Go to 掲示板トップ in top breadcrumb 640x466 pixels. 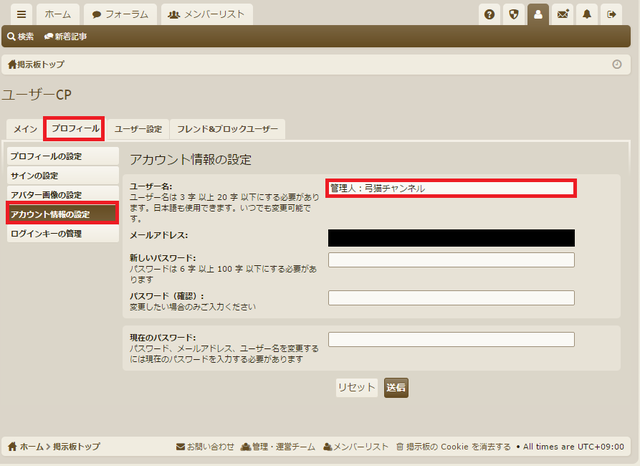pyautogui.click(x=36, y=64)
